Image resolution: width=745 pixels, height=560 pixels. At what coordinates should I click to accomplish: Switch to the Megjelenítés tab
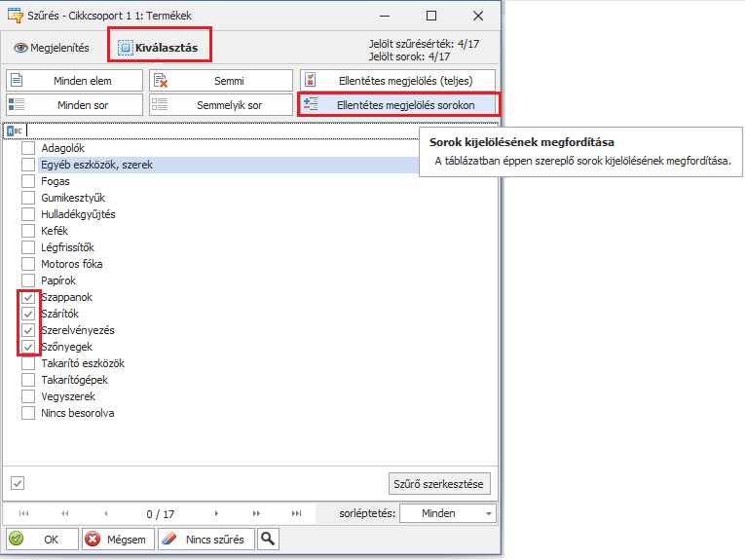pyautogui.click(x=53, y=47)
